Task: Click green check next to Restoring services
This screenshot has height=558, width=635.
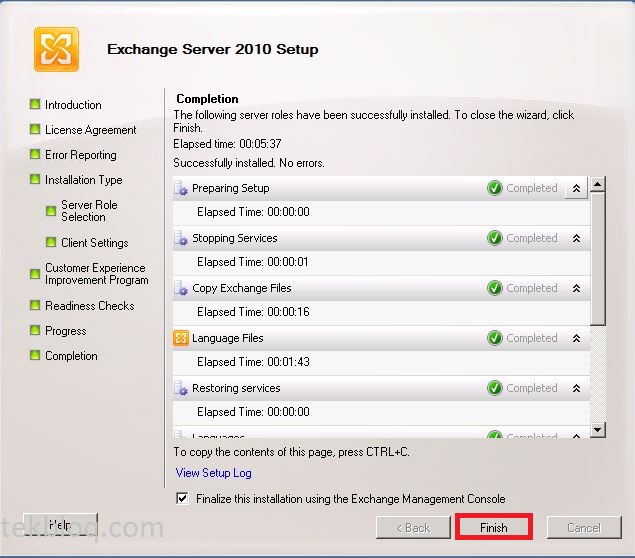Action: click(x=494, y=388)
